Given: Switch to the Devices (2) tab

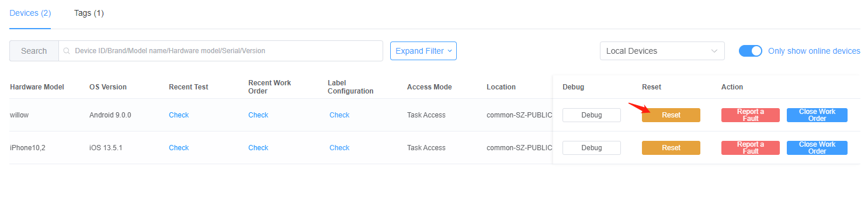Looking at the screenshot, I should pyautogui.click(x=30, y=13).
